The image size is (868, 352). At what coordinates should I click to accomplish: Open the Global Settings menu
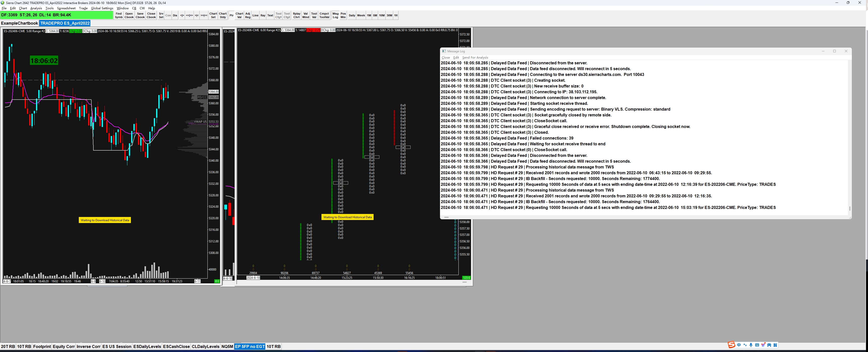[x=102, y=8]
